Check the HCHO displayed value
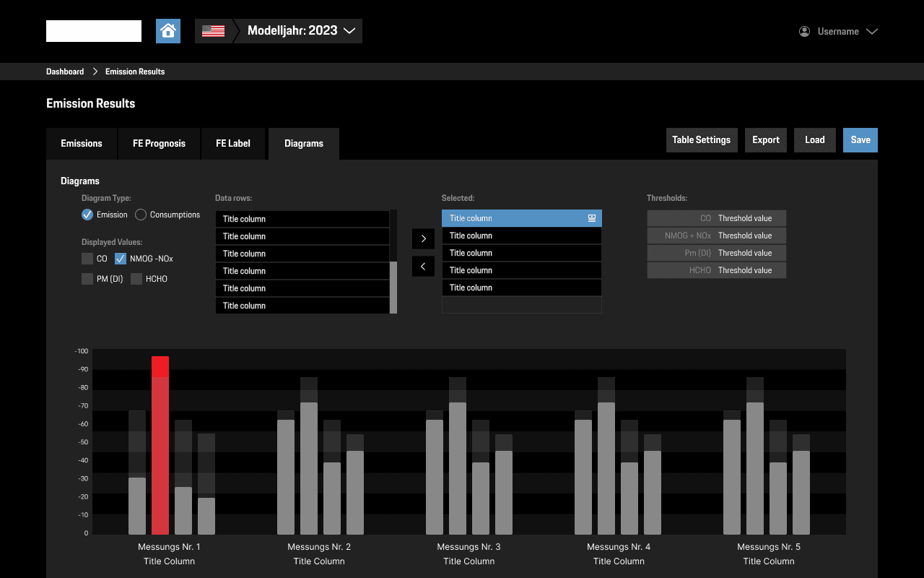The height and width of the screenshot is (578, 924). point(136,278)
